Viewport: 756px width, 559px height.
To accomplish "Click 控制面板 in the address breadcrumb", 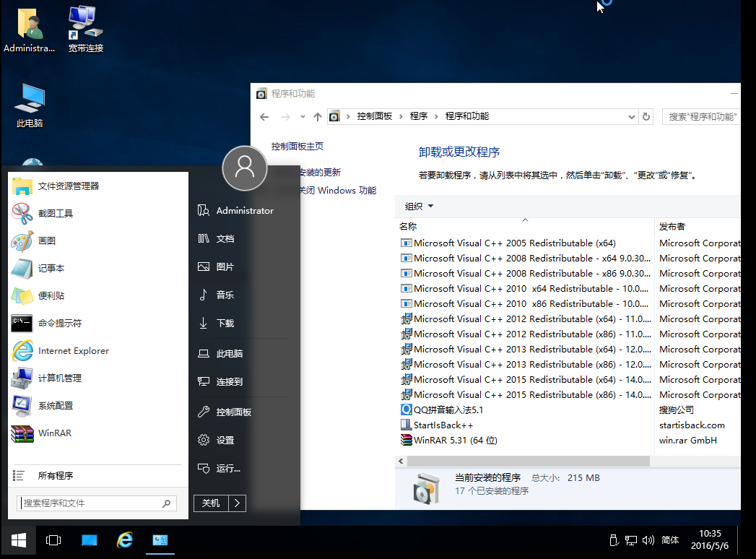I will coord(375,116).
